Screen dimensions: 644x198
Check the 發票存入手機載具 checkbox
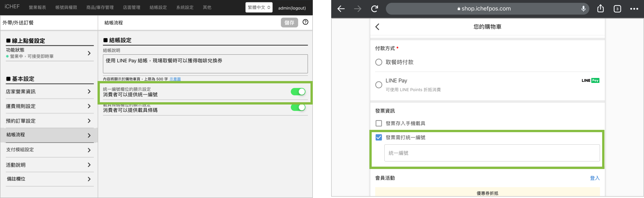point(379,123)
